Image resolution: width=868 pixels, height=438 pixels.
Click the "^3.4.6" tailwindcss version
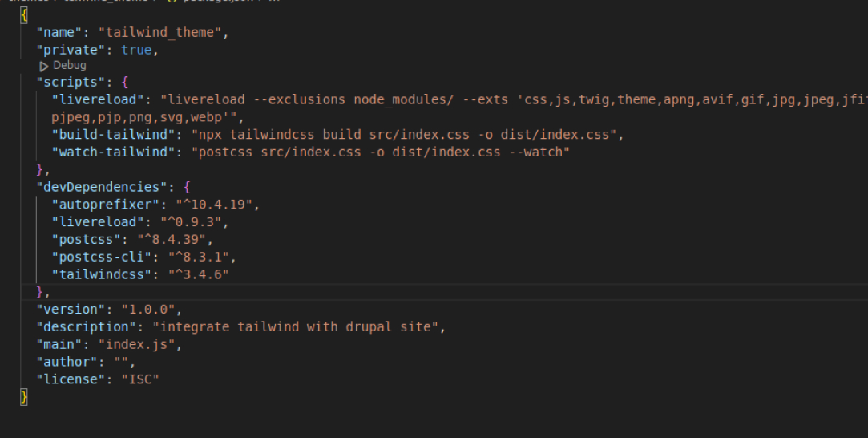(197, 274)
